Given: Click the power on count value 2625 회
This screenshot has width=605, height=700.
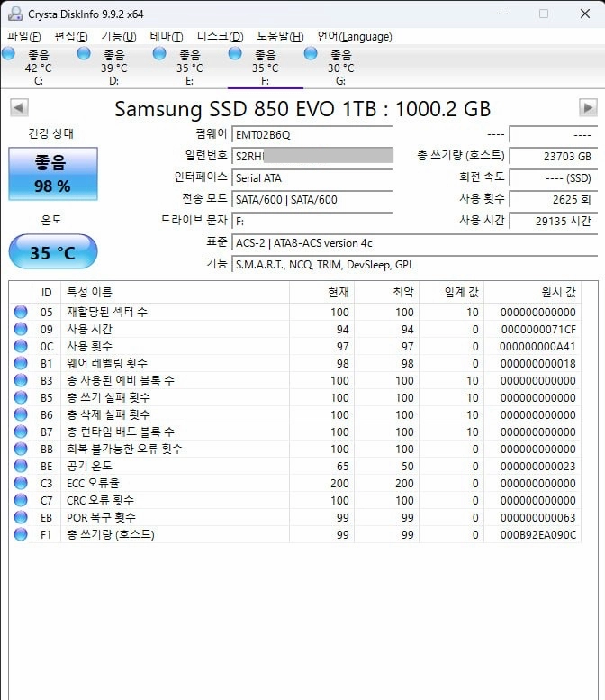Looking at the screenshot, I should [554, 200].
